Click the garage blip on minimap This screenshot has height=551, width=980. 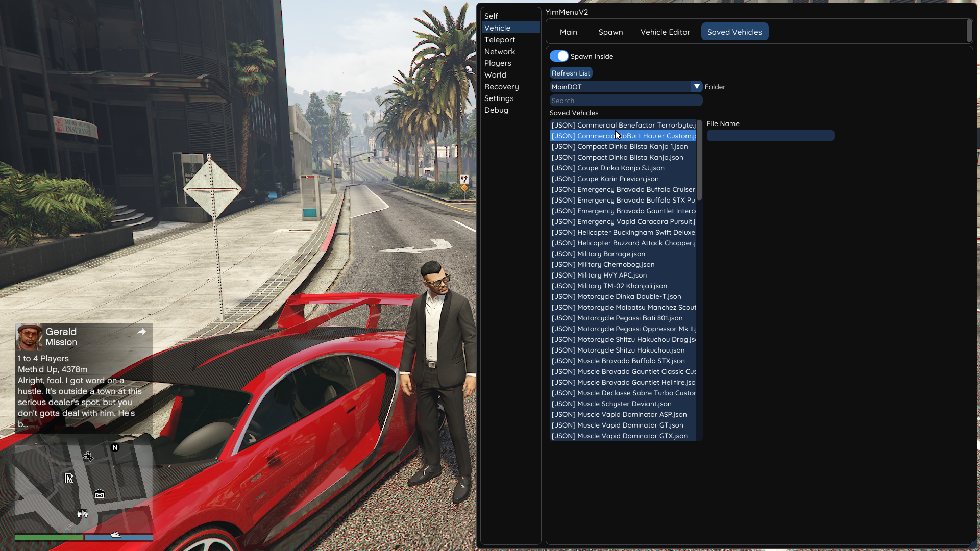(x=100, y=494)
